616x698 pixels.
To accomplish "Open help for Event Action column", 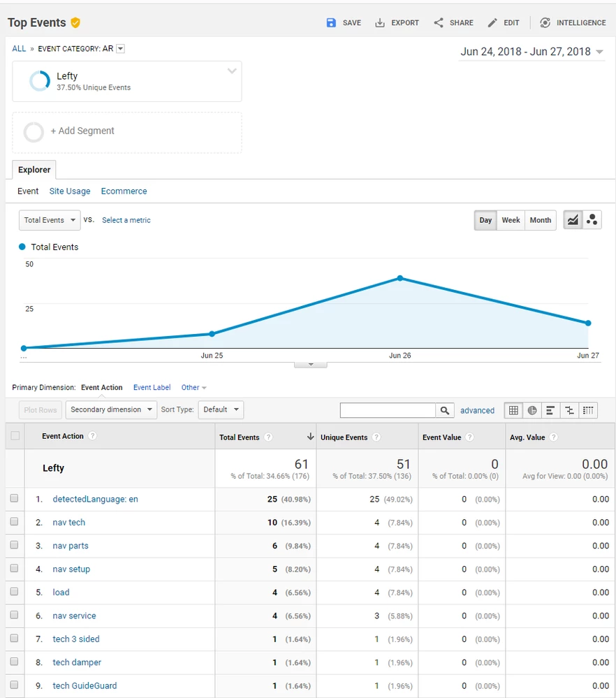I will coord(92,436).
